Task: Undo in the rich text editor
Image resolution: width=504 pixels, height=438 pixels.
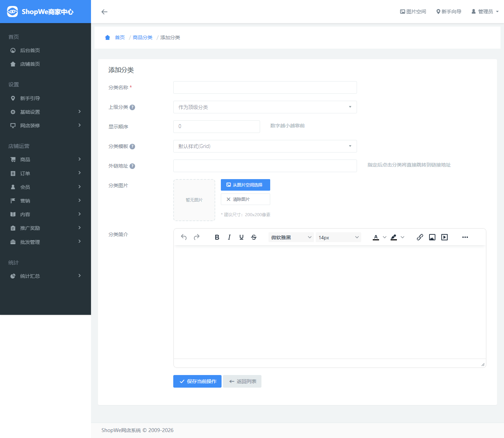Action: tap(184, 237)
